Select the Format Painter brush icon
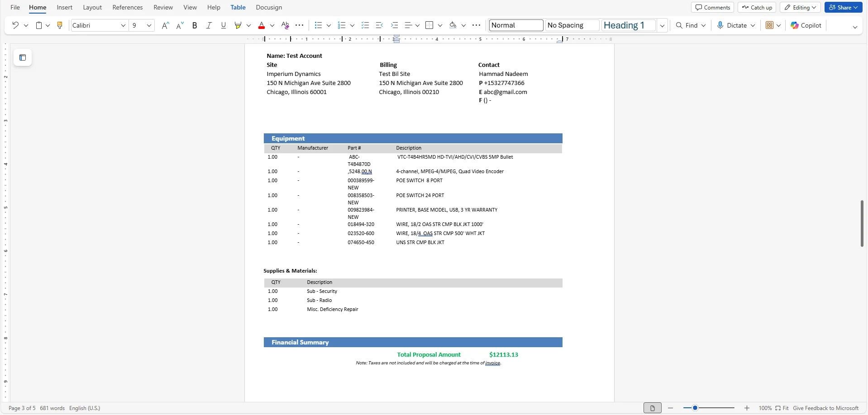 coord(60,25)
